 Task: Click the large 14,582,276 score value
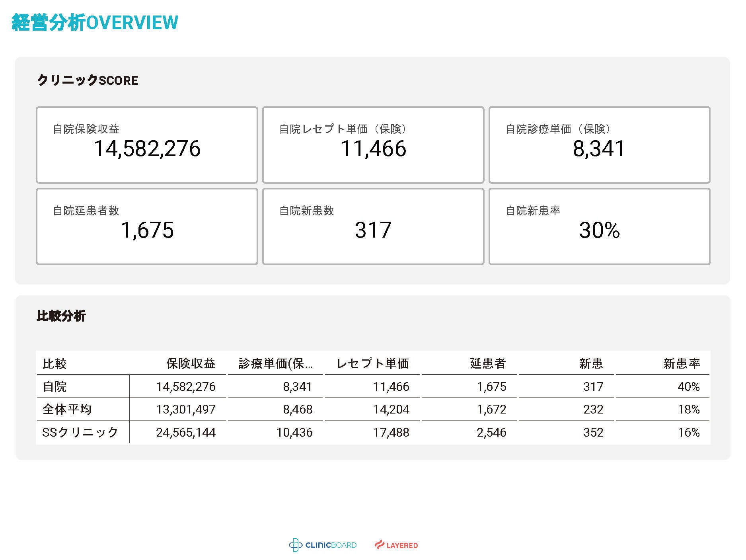[x=147, y=149]
